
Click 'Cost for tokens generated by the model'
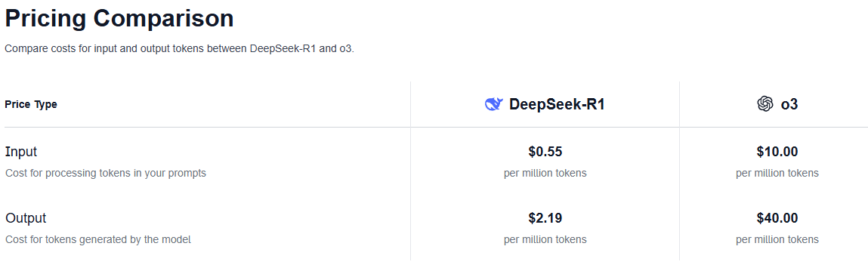tap(98, 240)
